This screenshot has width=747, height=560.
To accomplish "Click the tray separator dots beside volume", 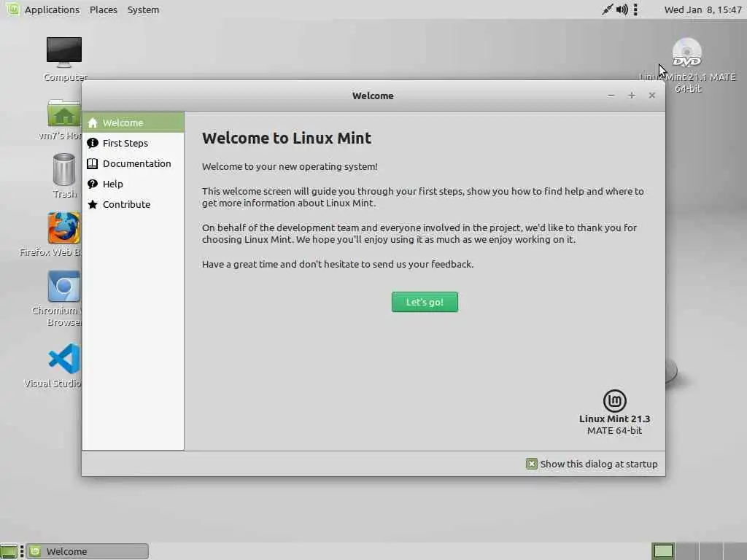I will [635, 9].
